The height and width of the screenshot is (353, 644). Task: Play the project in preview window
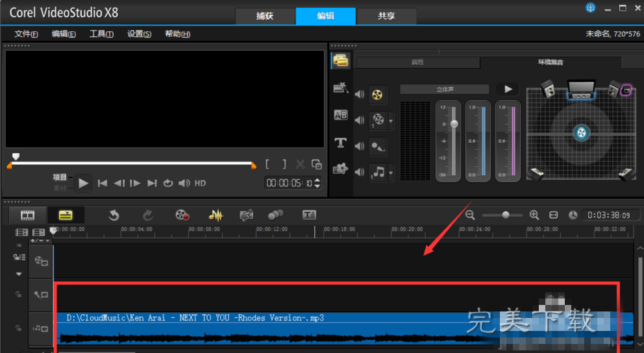pyautogui.click(x=83, y=184)
